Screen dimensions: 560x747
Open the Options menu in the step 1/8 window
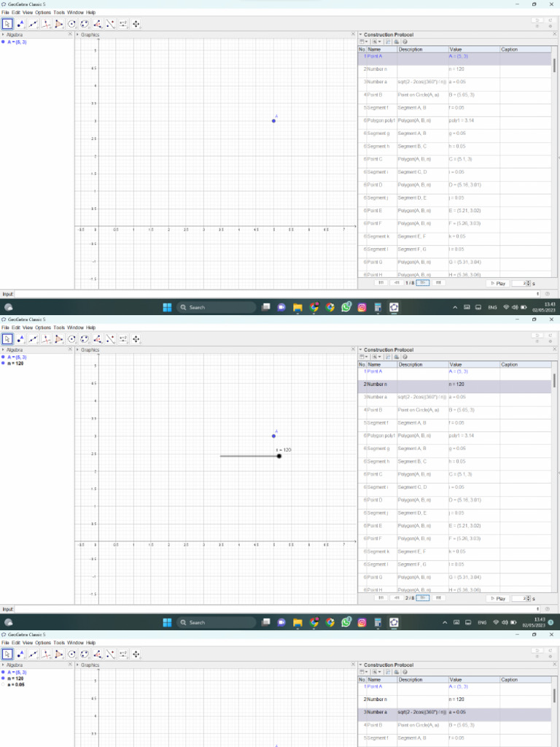pyautogui.click(x=42, y=12)
